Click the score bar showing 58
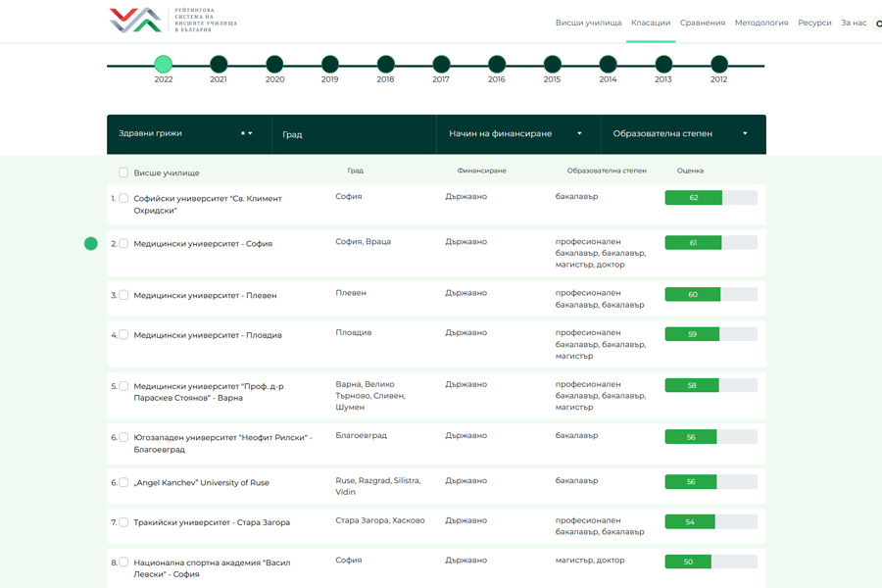This screenshot has height=588, width=882. tap(711, 385)
